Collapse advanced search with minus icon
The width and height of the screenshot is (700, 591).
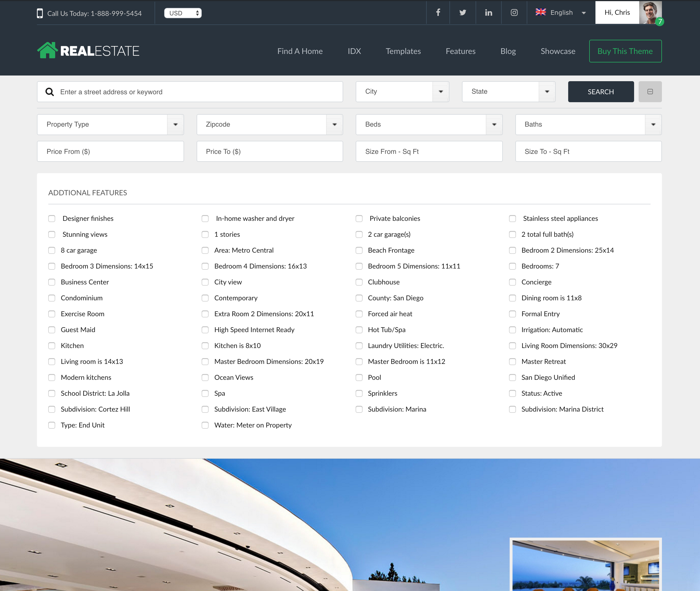point(650,92)
